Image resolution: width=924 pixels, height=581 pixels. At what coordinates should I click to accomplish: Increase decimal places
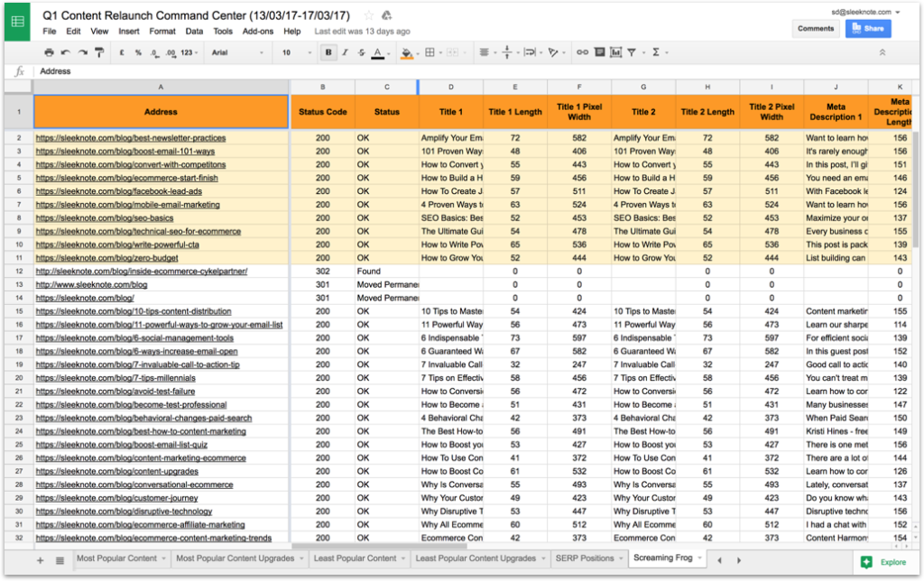[x=171, y=52]
